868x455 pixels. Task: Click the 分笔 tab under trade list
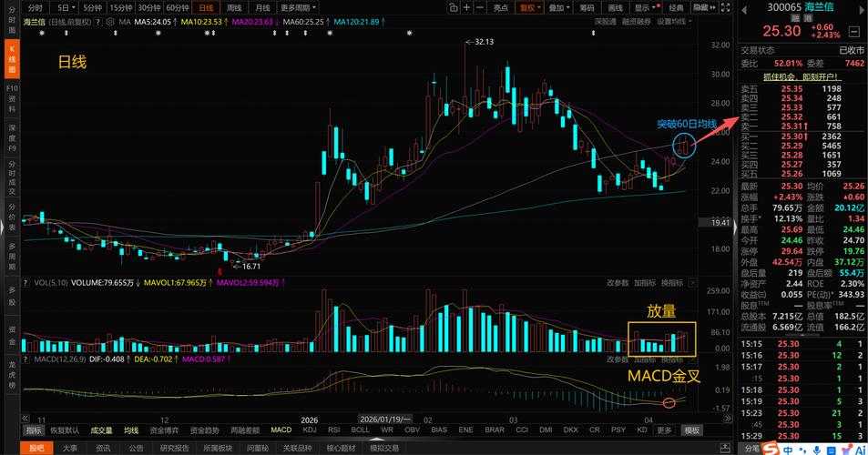coord(751,449)
